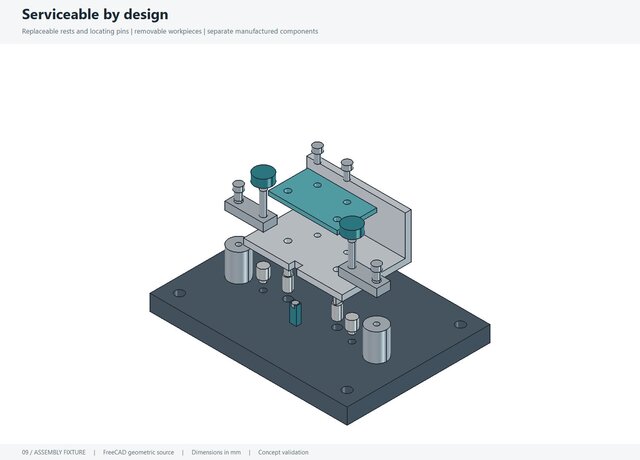The image size is (640, 460).
Task: Click "separate manufactured components" in the subtitle
Action: pyautogui.click(x=262, y=31)
